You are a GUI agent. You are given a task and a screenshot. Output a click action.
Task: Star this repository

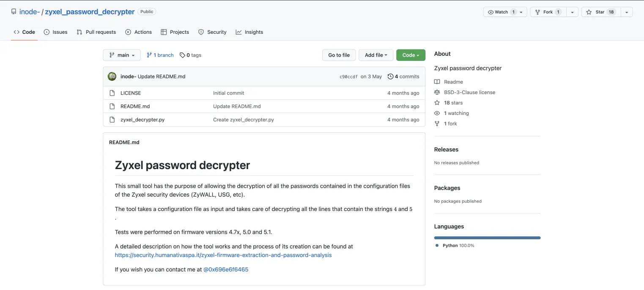(x=600, y=12)
